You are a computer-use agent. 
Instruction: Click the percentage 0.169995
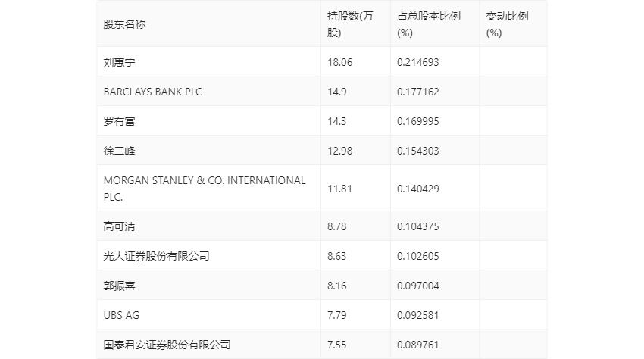pos(417,121)
